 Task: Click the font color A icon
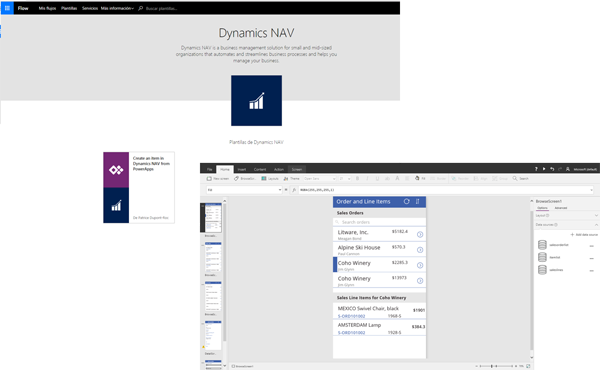tap(397, 179)
